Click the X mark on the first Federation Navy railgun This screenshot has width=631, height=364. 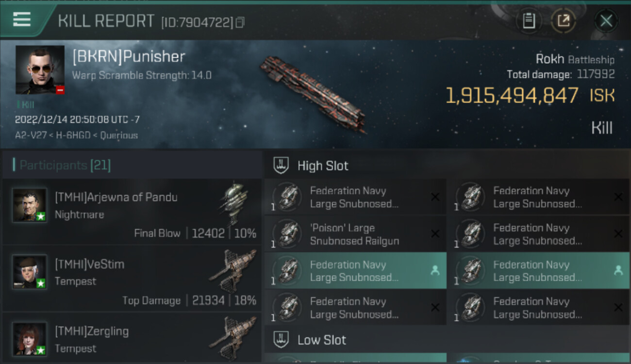(x=435, y=197)
